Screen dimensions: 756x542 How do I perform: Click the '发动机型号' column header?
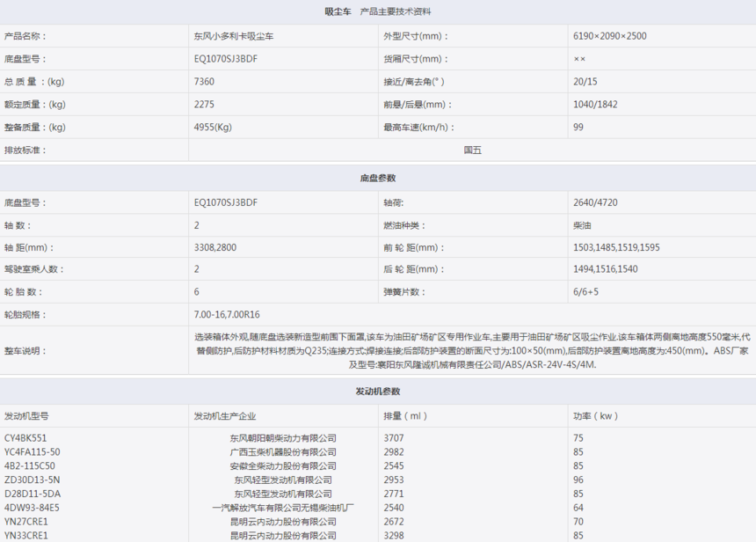[x=26, y=416]
